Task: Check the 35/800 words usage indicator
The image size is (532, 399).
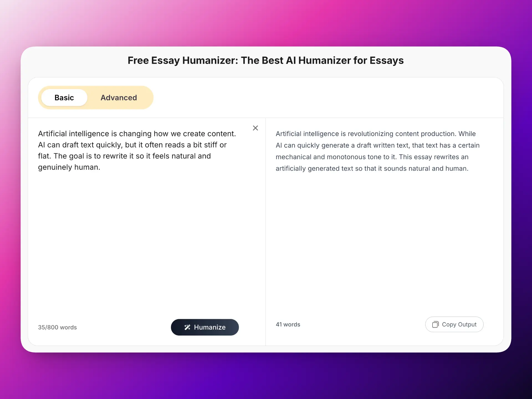Action: click(x=57, y=327)
